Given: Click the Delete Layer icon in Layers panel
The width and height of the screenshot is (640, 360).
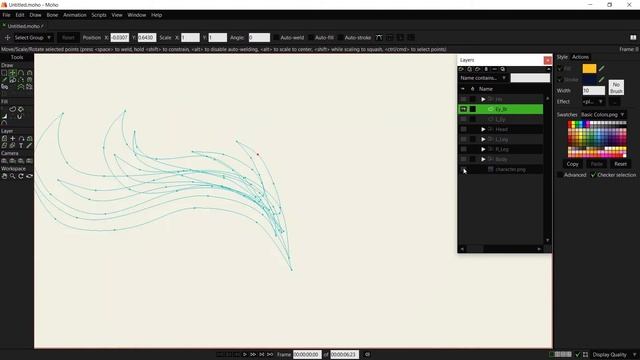Looking at the screenshot, I should (x=486, y=69).
